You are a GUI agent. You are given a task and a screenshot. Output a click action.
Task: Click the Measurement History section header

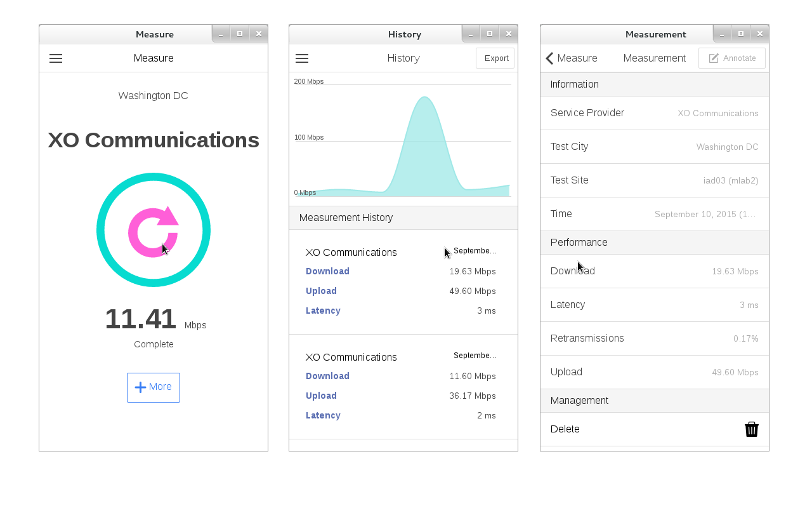tap(403, 218)
